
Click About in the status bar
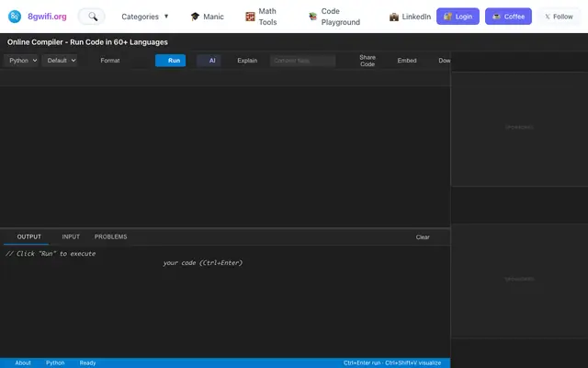click(23, 362)
